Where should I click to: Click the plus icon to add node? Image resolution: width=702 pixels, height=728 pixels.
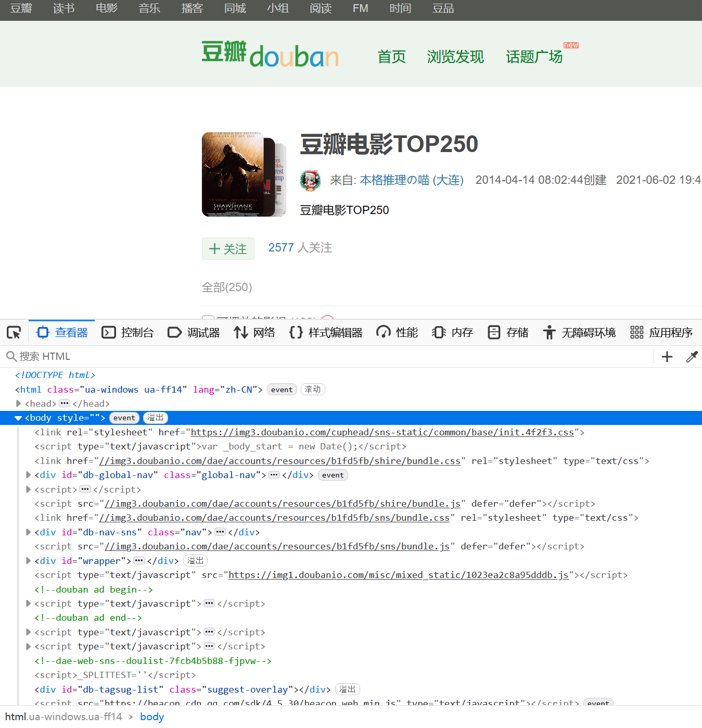pyautogui.click(x=667, y=357)
